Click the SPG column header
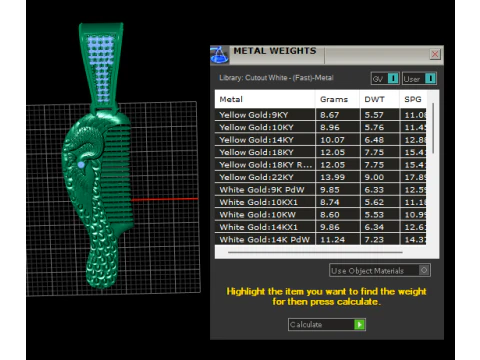Screen dimensions: 480x360 [x=413, y=99]
